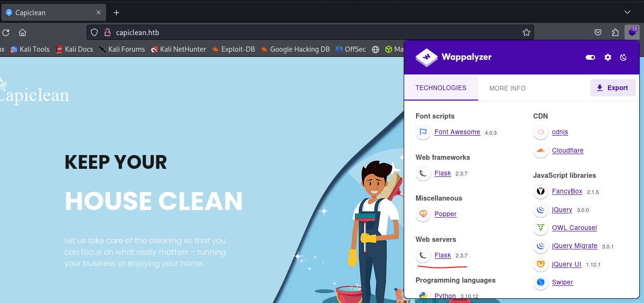Reload the page
The height and width of the screenshot is (303, 644).
click(6, 32)
